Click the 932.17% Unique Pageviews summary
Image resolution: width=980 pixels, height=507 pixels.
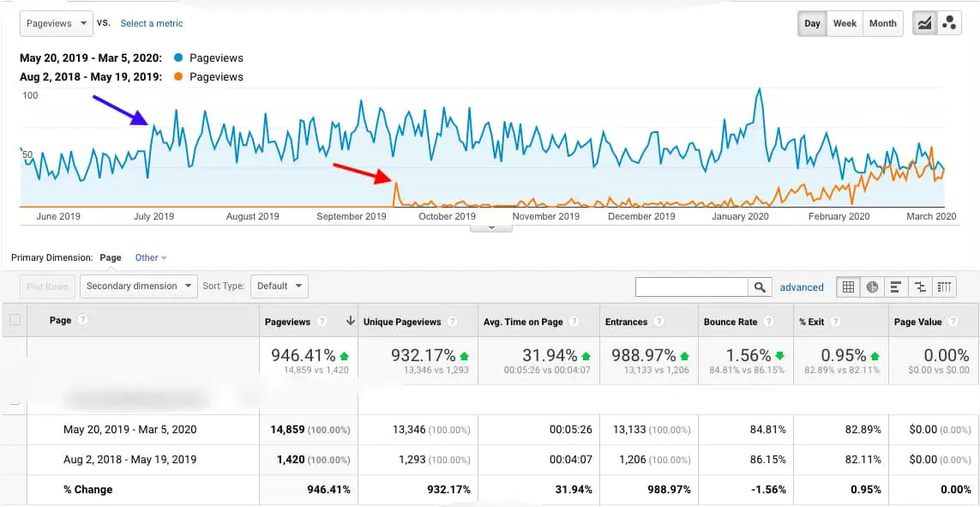pos(424,356)
